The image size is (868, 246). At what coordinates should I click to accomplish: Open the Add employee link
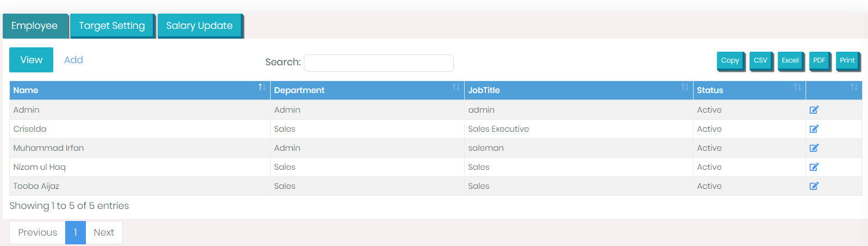[73, 60]
